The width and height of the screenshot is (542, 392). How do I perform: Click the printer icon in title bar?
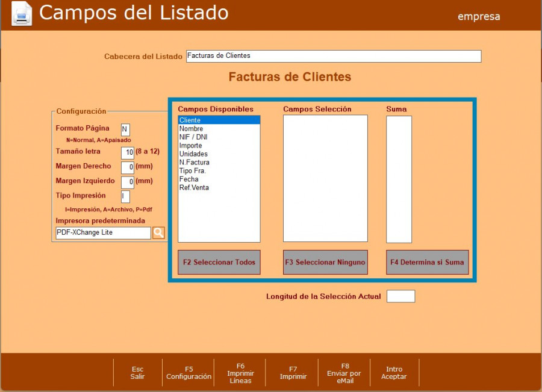click(22, 14)
